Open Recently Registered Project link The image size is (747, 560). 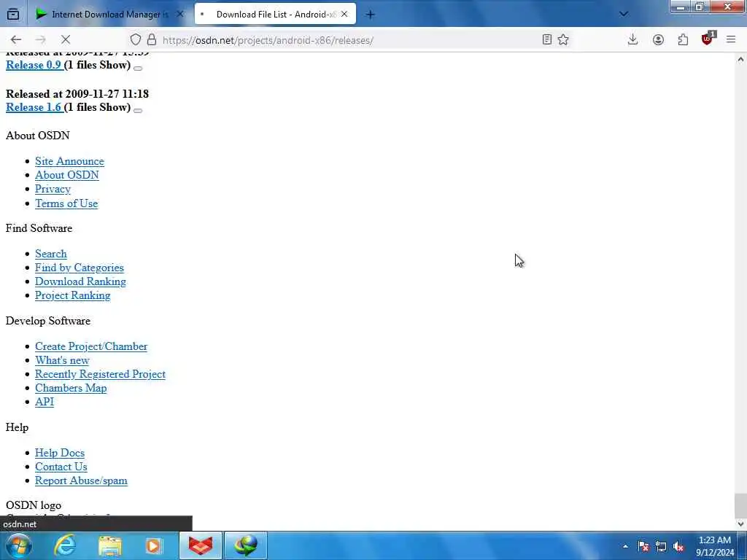tap(101, 374)
